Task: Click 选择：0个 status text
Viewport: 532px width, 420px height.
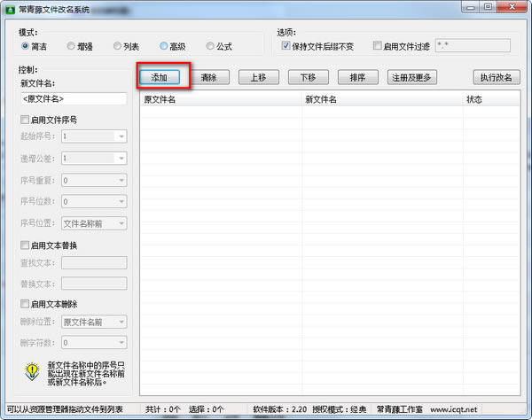Action: [207, 409]
